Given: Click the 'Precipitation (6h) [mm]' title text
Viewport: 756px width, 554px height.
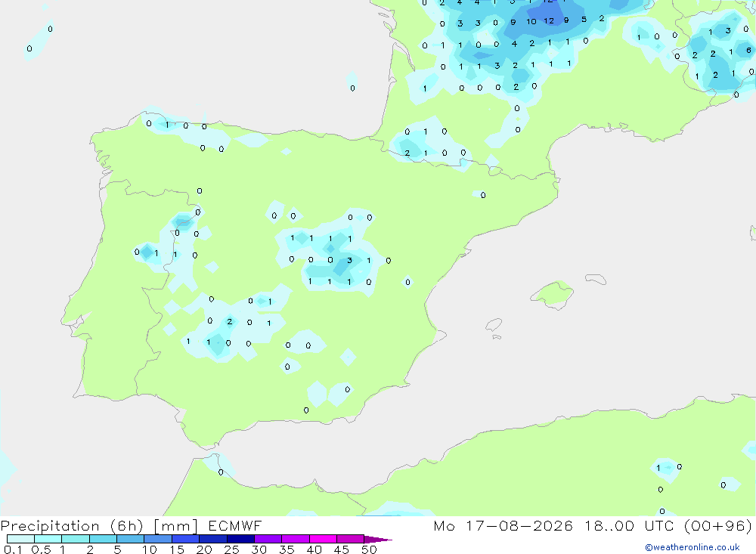Looking at the screenshot, I should pyautogui.click(x=99, y=526).
